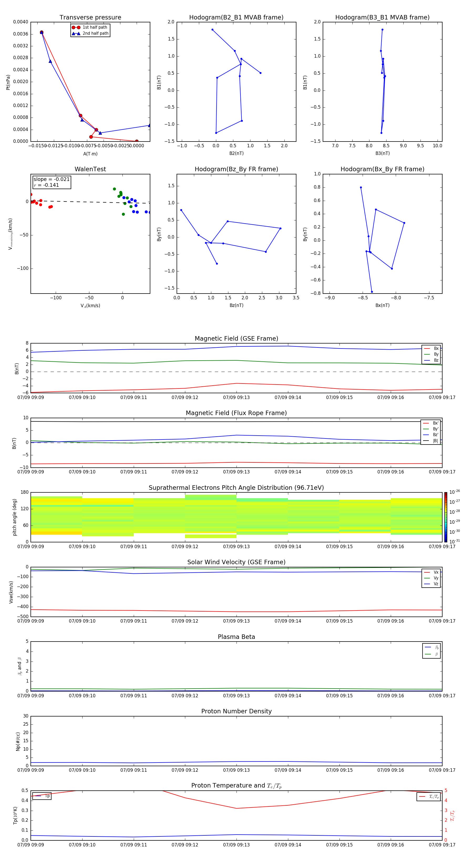Click the "Bz(nT)" x-axis label
473x868 pixels.
(236, 305)
